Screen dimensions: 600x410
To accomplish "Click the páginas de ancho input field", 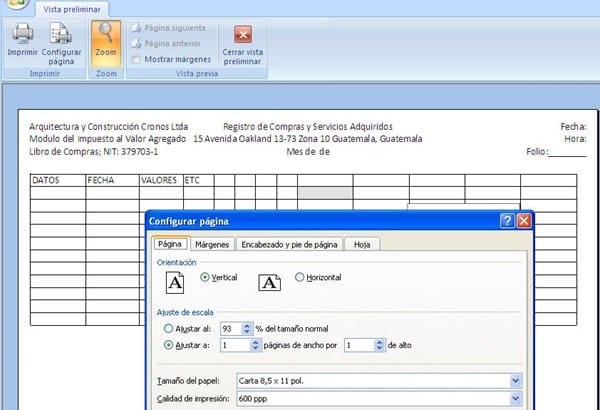I will [x=231, y=345].
